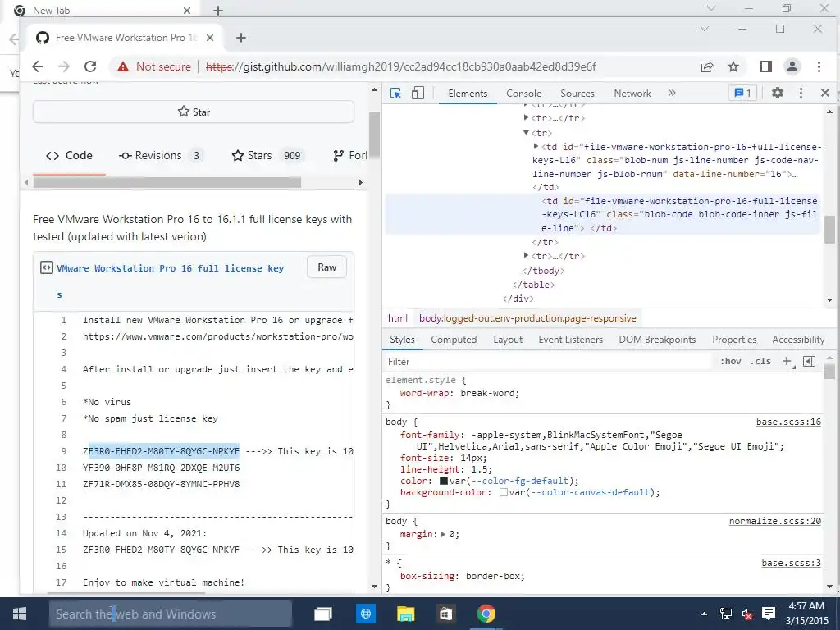Screen dimensions: 840x630
Task: Collapse the expanded tr node
Action: [526, 132]
